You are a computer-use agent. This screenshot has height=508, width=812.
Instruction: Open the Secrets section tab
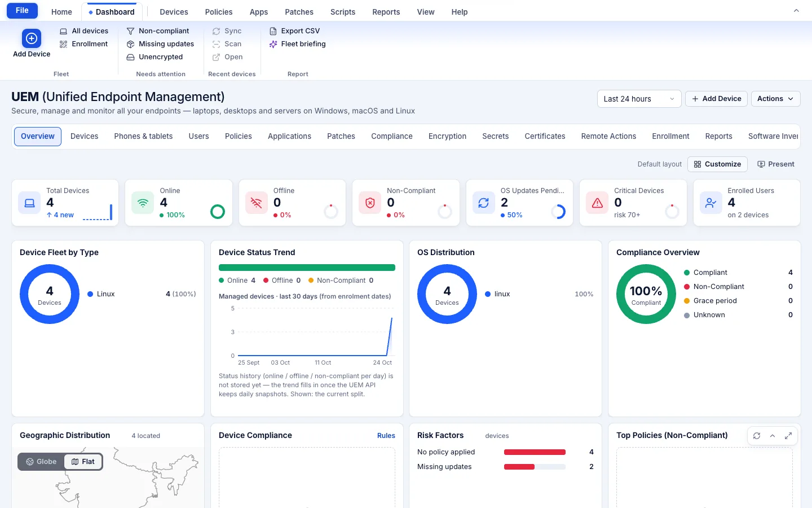pyautogui.click(x=495, y=137)
